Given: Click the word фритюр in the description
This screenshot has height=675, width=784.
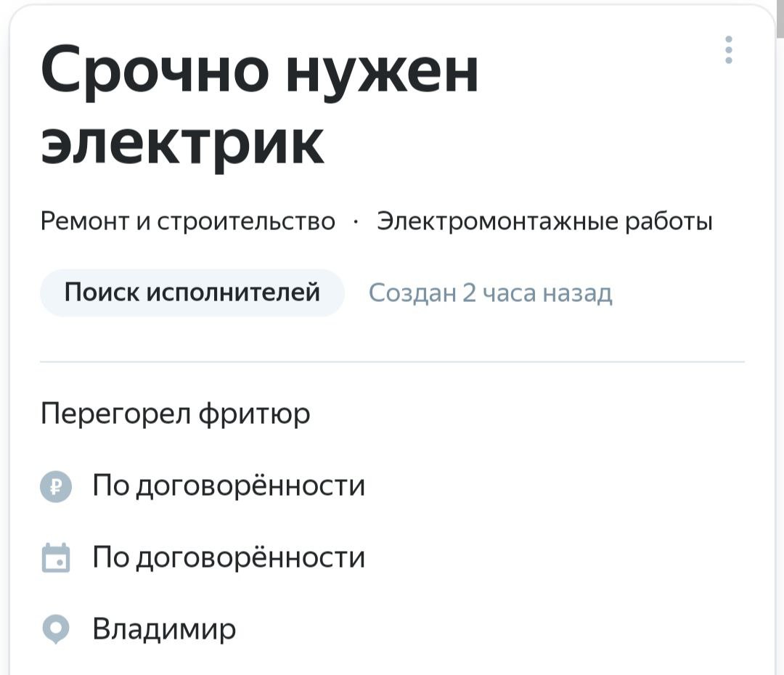Looking at the screenshot, I should [255, 415].
